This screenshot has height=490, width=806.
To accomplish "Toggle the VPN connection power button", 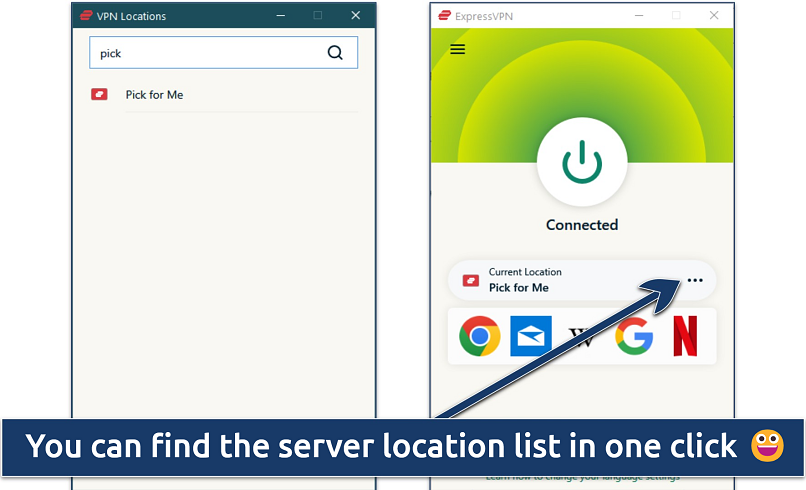I will (582, 162).
